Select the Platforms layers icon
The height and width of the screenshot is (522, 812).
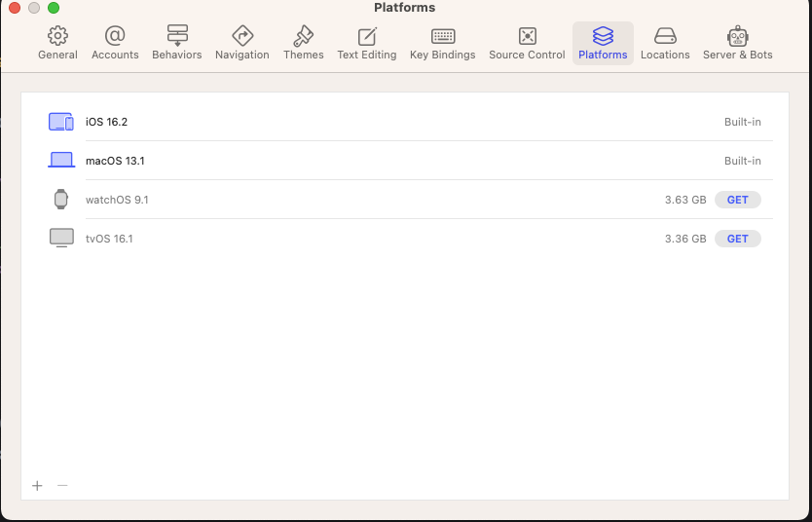603,36
